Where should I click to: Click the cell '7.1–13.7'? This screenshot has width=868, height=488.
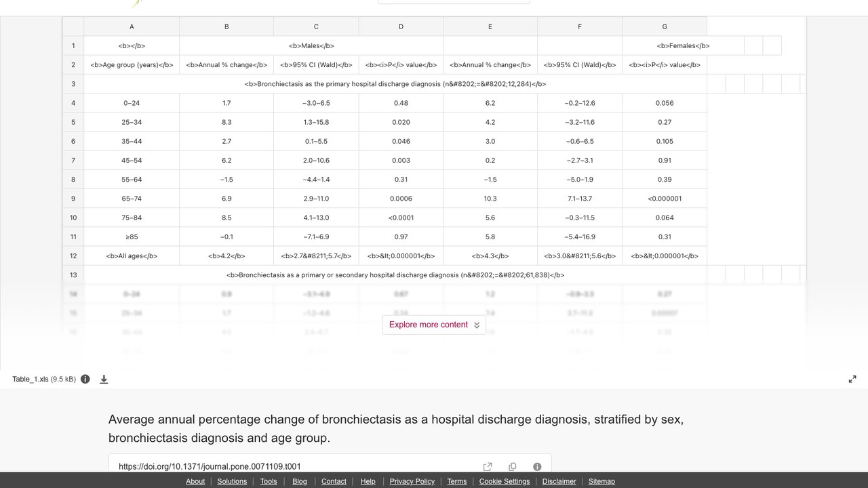click(580, 199)
